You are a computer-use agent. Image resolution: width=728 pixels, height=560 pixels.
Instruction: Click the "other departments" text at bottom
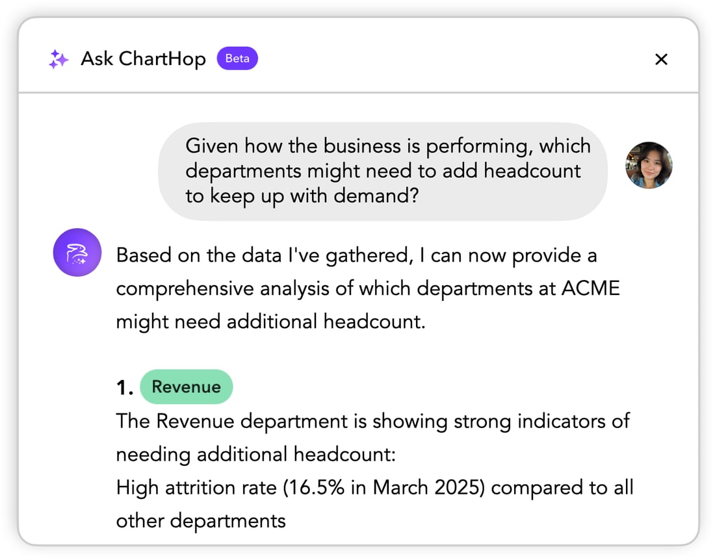pos(201,520)
